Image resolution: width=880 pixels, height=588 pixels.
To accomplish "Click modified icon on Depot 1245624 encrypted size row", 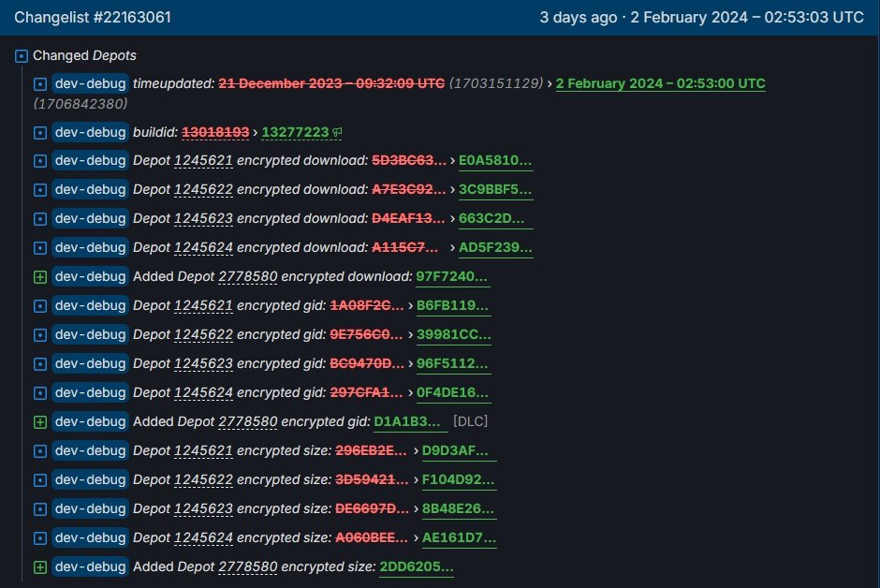I will click(40, 537).
